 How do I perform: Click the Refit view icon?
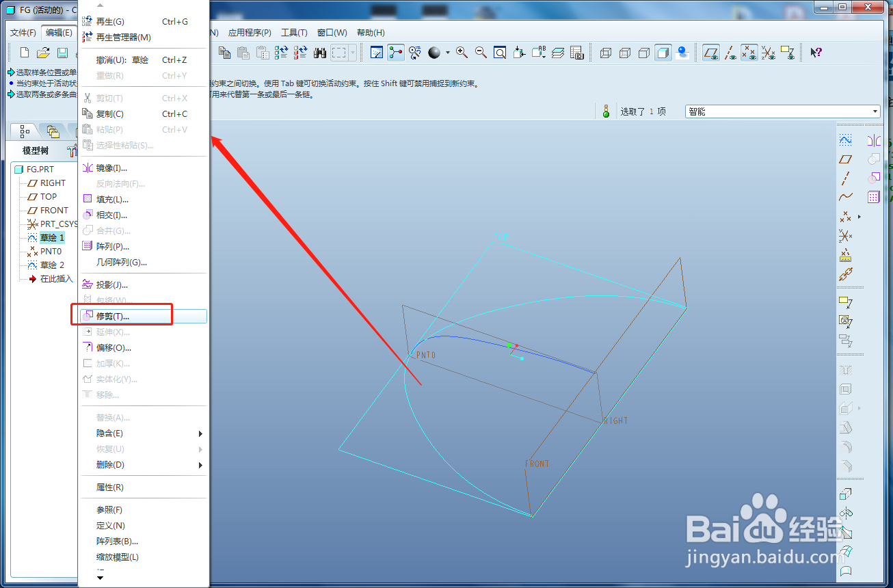point(501,53)
